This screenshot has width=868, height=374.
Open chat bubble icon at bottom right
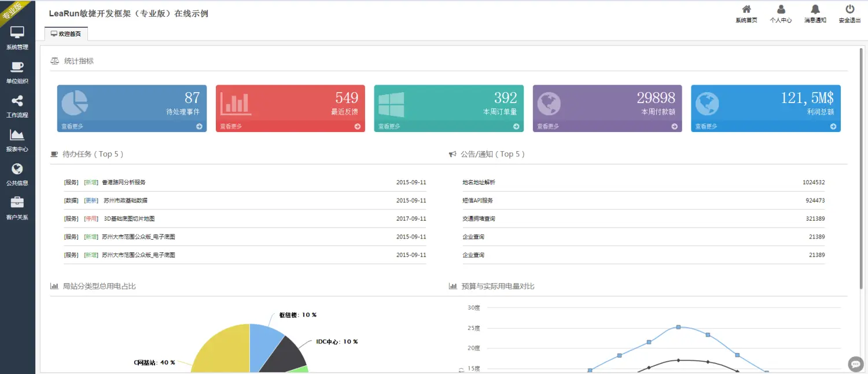(x=856, y=364)
